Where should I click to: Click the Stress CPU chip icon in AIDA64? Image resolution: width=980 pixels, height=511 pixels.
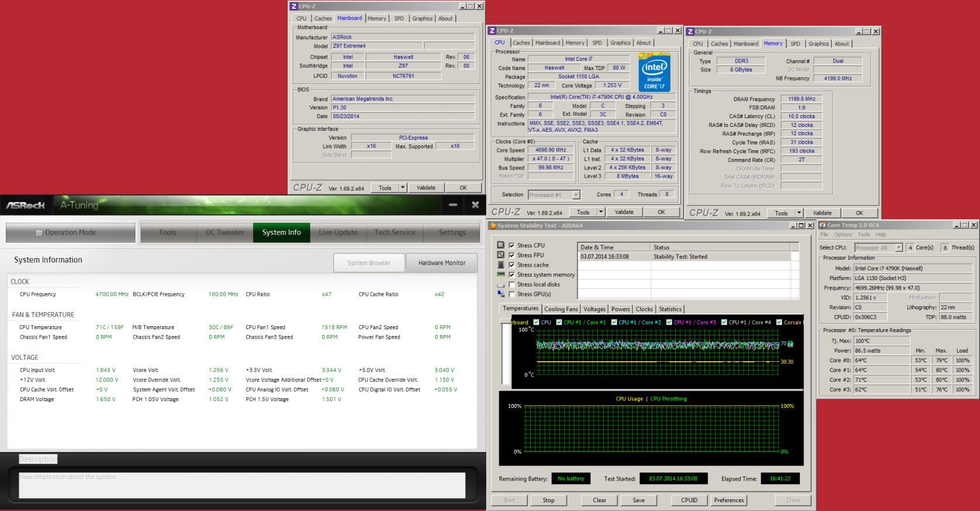click(x=501, y=246)
